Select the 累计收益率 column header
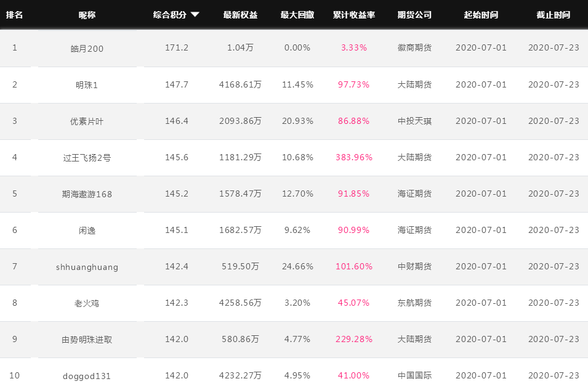 click(x=354, y=15)
